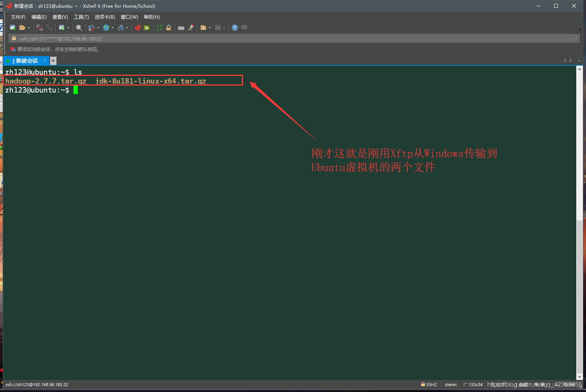This screenshot has width=586, height=392.
Task: Open the Encoding globe dropdown arrow
Action: (113, 28)
